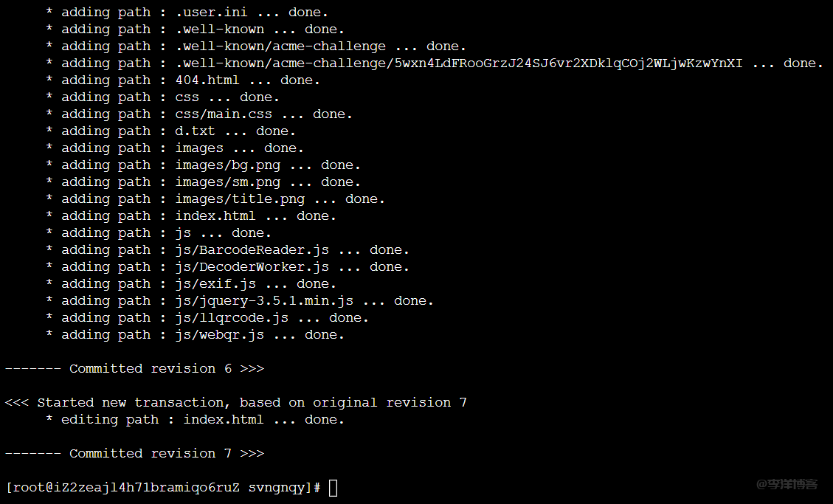Click the "404.html" file path
833x504 pixels.
pyautogui.click(x=207, y=80)
